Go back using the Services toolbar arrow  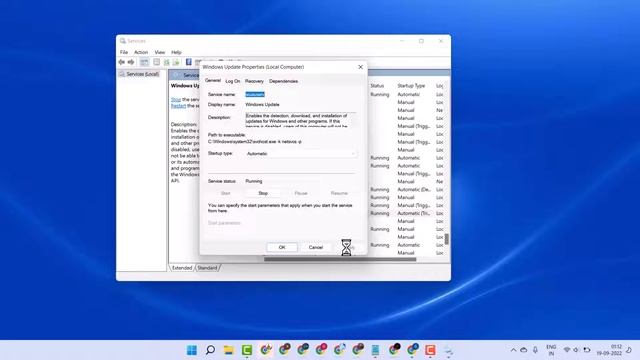coord(122,62)
